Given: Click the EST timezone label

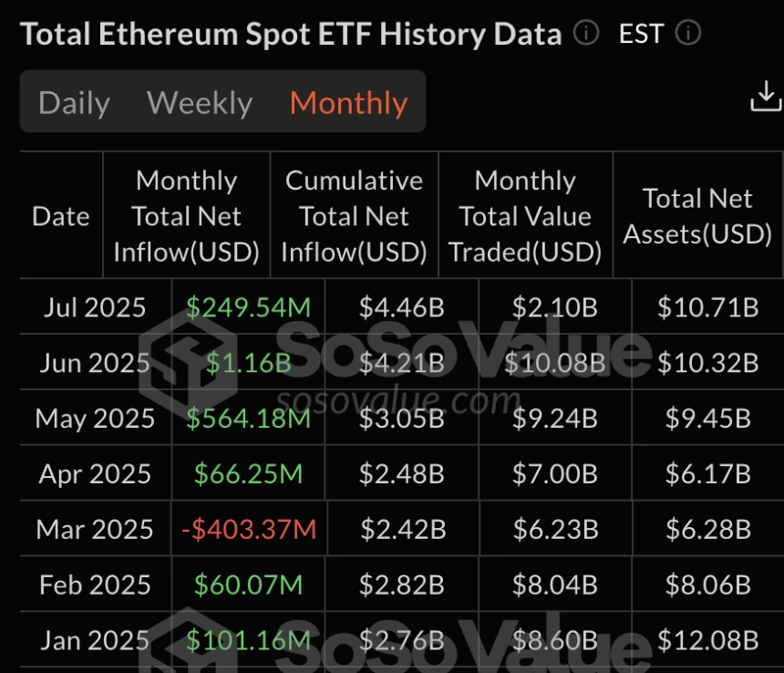Looking at the screenshot, I should [641, 35].
